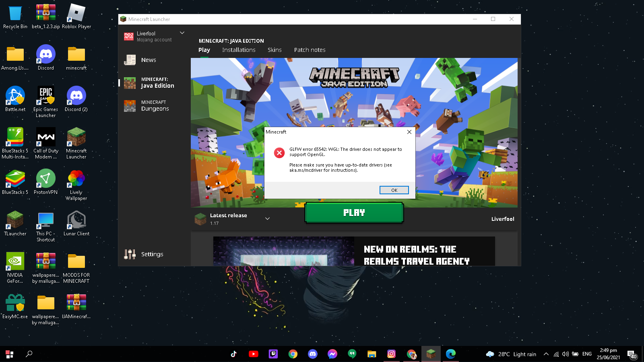Image resolution: width=644 pixels, height=362 pixels.
Task: Select the Epic Games Launcher shortcut
Action: click(46, 102)
